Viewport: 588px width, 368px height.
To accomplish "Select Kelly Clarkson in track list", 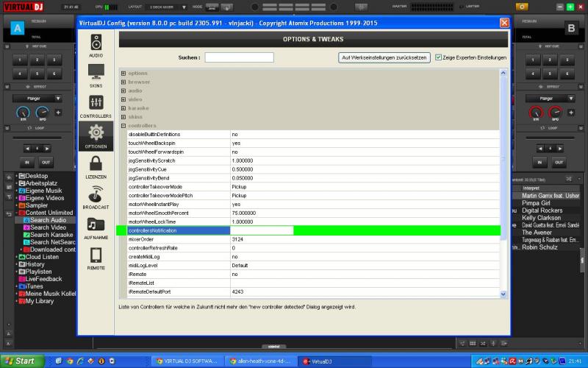I will pyautogui.click(x=541, y=218).
